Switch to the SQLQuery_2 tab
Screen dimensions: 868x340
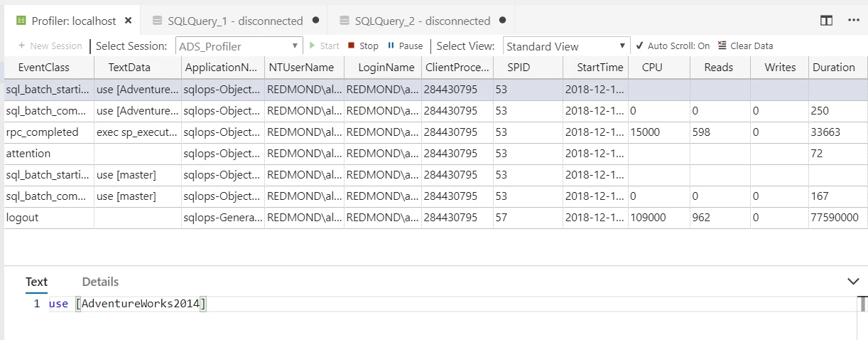click(423, 21)
